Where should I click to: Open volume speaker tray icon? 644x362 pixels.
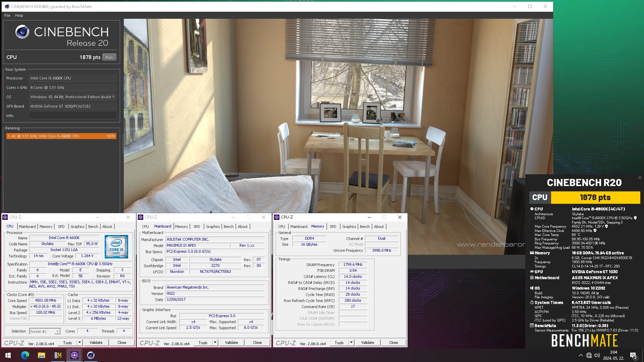click(597, 355)
